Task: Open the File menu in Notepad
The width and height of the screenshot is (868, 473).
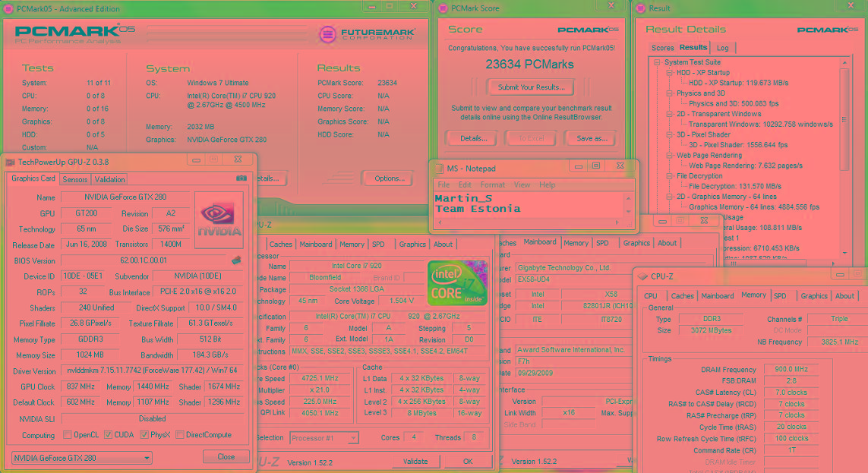Action: (444, 184)
